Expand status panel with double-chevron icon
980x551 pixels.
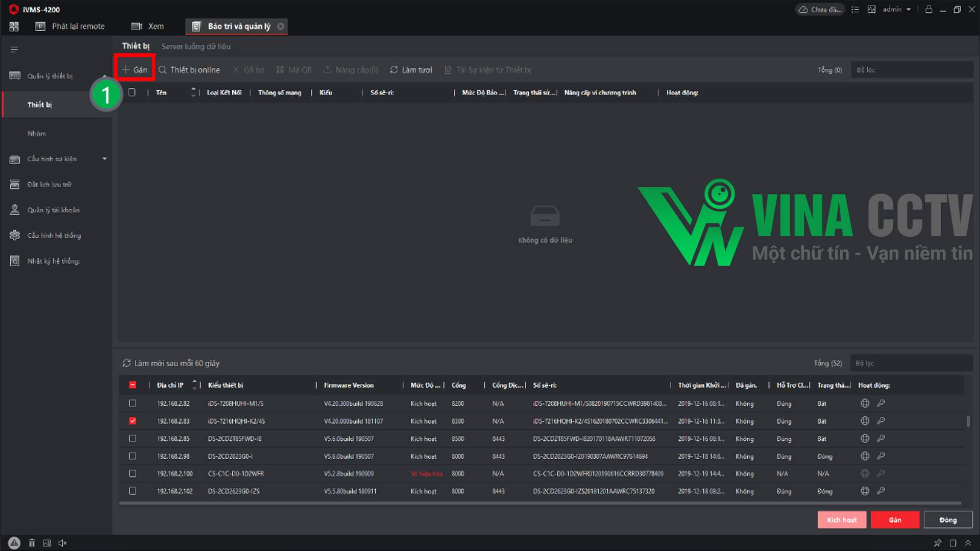(x=968, y=543)
